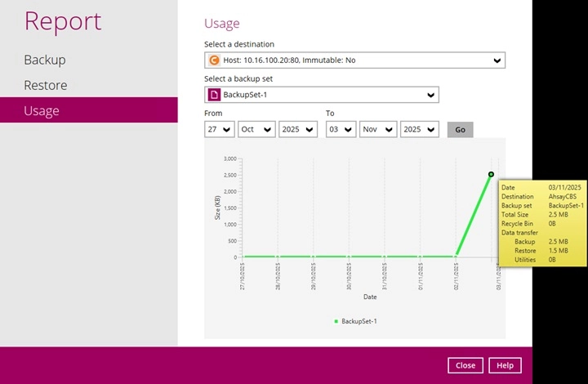Open the To year dropdown

click(x=420, y=129)
